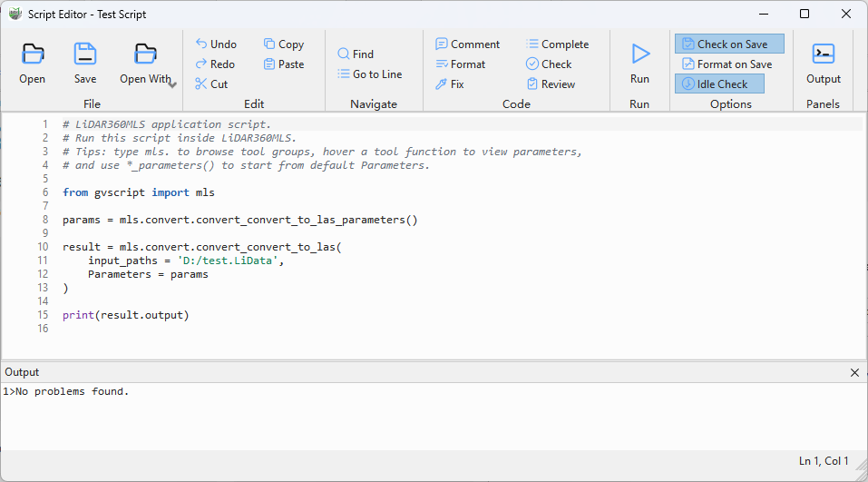Toggle Check on Save option
This screenshot has height=482, width=868.
(x=729, y=44)
